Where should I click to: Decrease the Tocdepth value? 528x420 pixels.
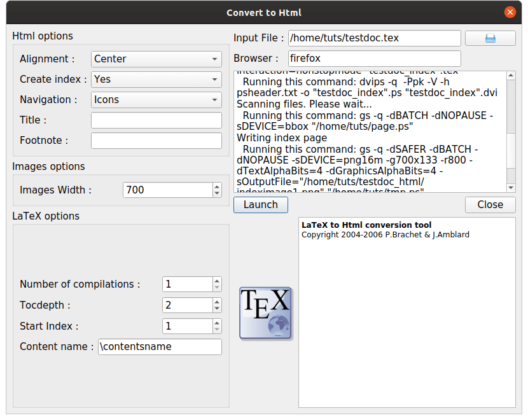[217, 309]
